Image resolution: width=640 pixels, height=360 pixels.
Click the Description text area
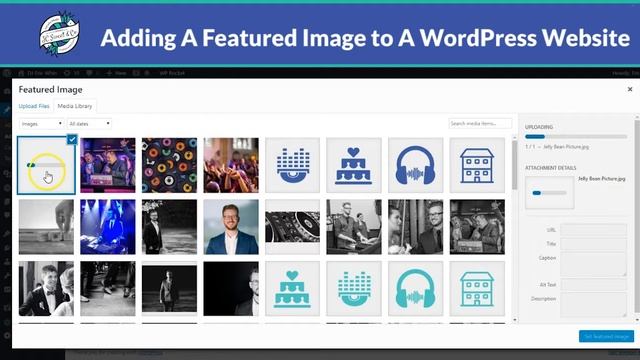[593, 305]
